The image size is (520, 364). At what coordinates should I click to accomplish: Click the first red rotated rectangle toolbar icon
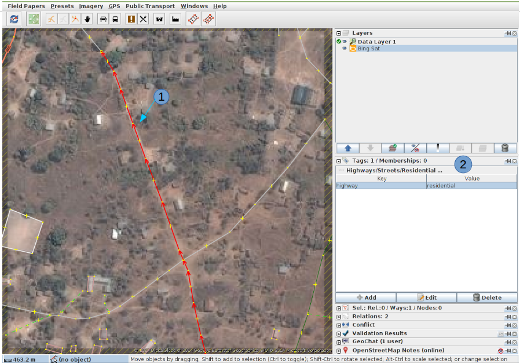click(193, 19)
